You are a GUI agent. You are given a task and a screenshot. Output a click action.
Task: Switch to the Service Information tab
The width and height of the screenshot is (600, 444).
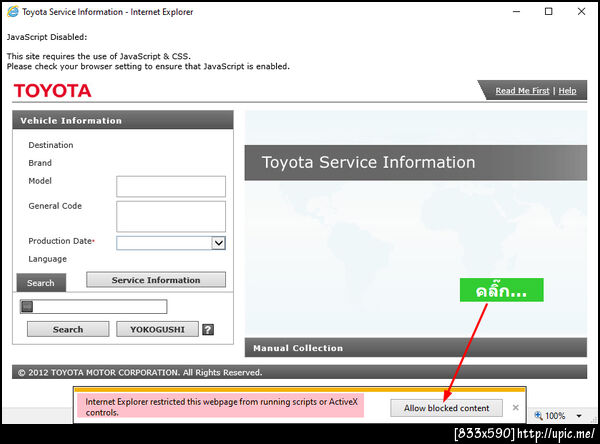(156, 280)
